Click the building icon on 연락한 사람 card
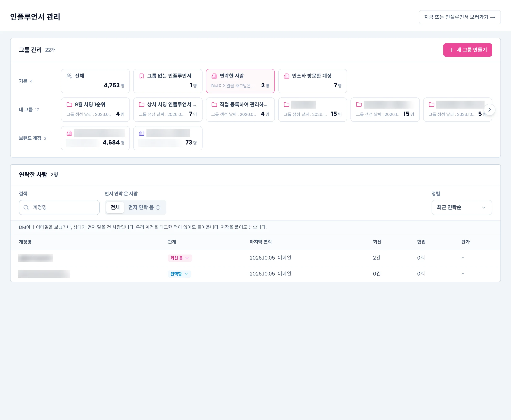Image resolution: width=511 pixels, height=420 pixels. tap(214, 76)
